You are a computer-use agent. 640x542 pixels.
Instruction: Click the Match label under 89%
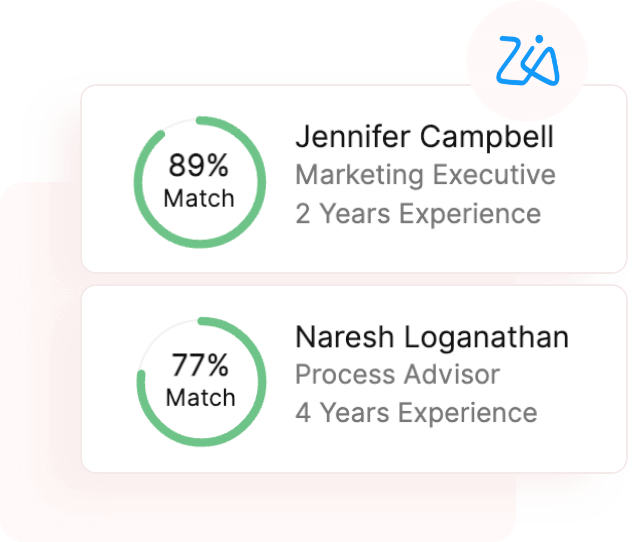tap(200, 197)
